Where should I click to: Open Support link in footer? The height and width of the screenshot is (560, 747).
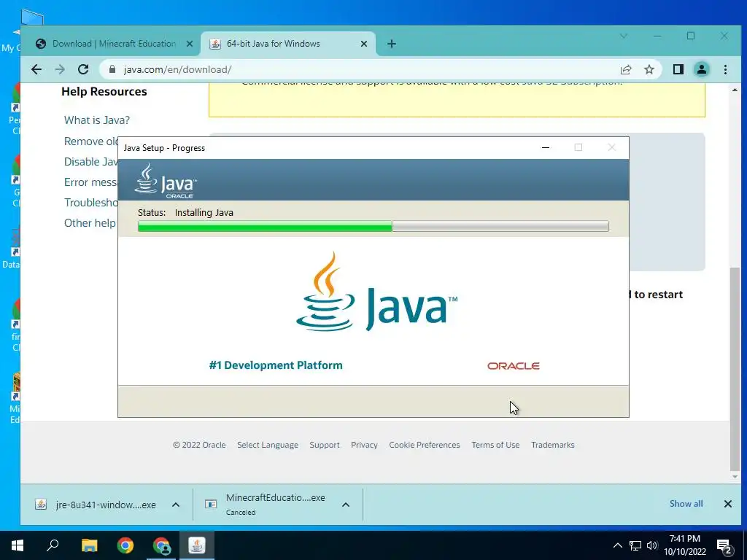[325, 445]
